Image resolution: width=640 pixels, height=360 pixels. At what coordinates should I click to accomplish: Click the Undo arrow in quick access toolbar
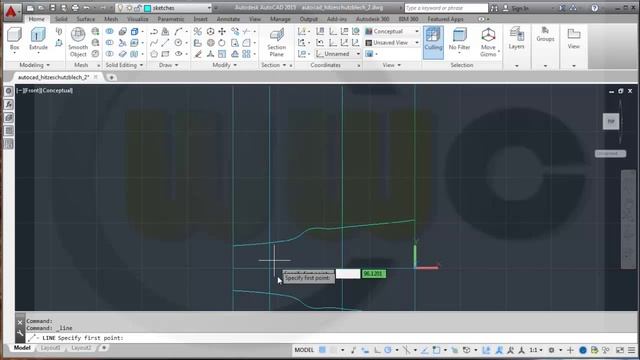click(87, 8)
